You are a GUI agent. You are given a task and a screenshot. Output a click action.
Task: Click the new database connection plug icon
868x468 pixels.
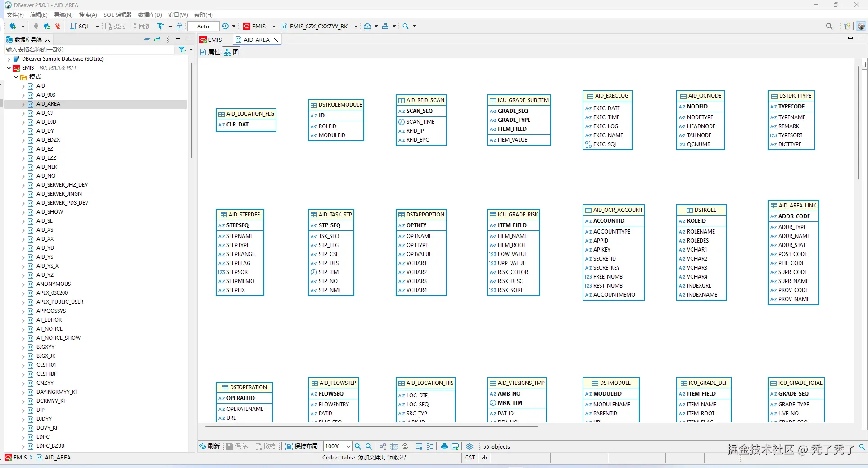13,26
